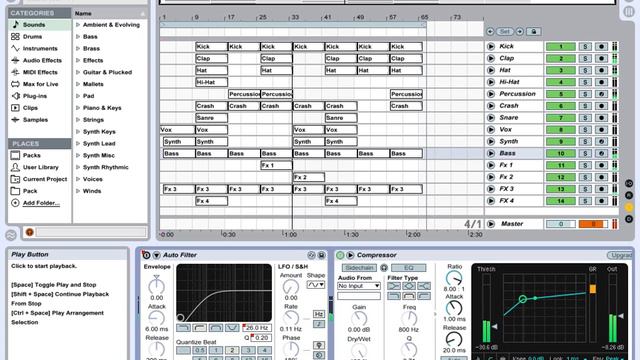
Task: Open the Max for Live category
Action: click(x=40, y=84)
